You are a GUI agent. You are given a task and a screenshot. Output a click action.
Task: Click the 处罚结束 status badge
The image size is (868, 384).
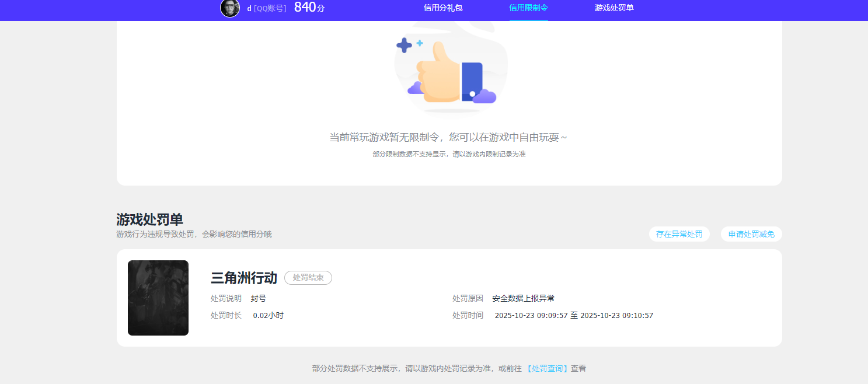tap(308, 278)
